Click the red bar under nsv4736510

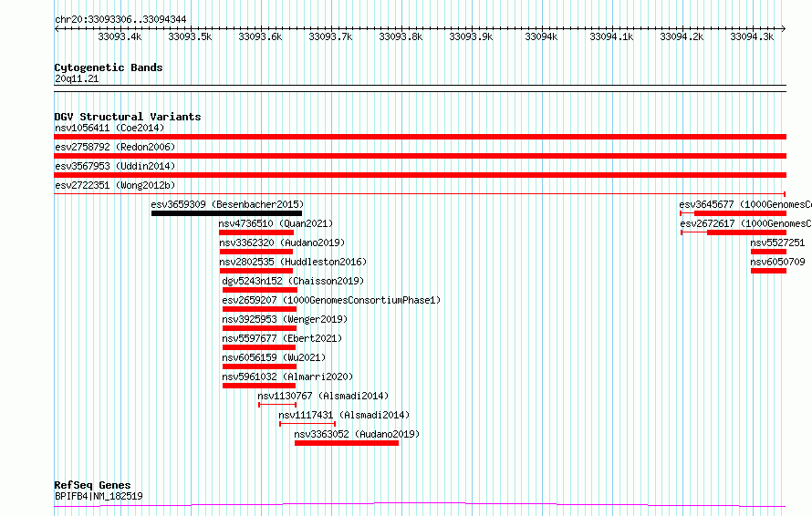[256, 232]
